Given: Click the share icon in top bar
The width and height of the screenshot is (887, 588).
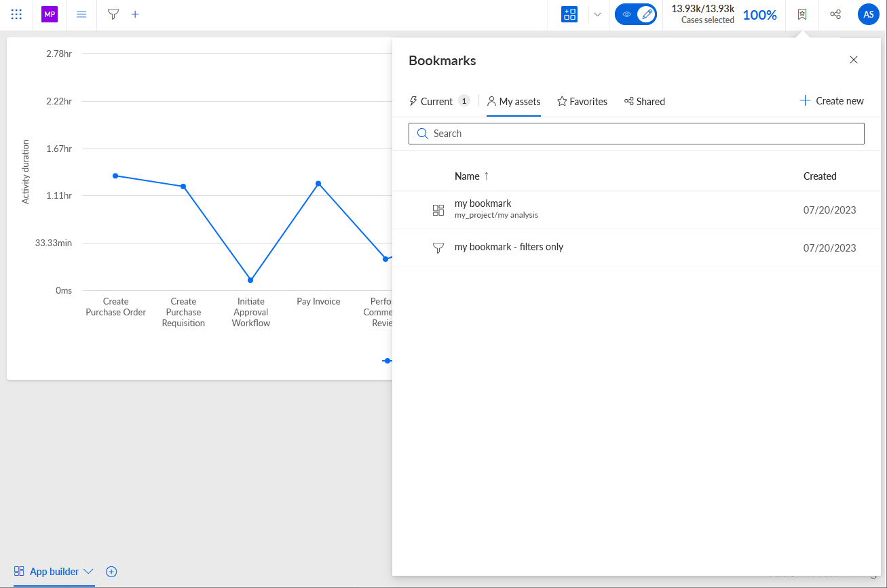Looking at the screenshot, I should 835,14.
